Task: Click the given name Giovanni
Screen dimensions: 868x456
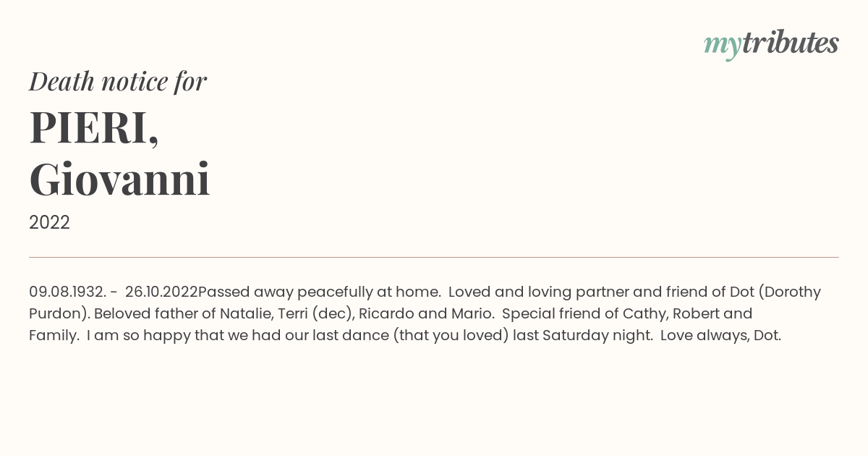Action: coord(119,179)
